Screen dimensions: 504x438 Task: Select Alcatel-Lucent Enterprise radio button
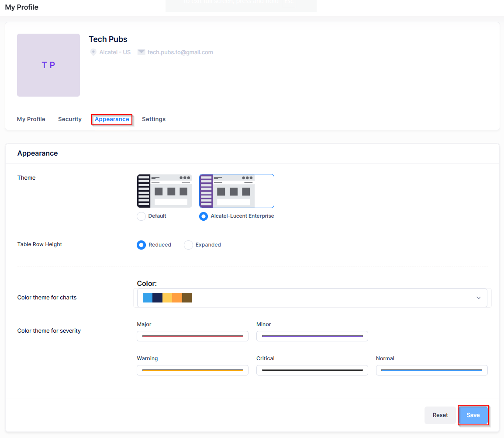coord(204,216)
